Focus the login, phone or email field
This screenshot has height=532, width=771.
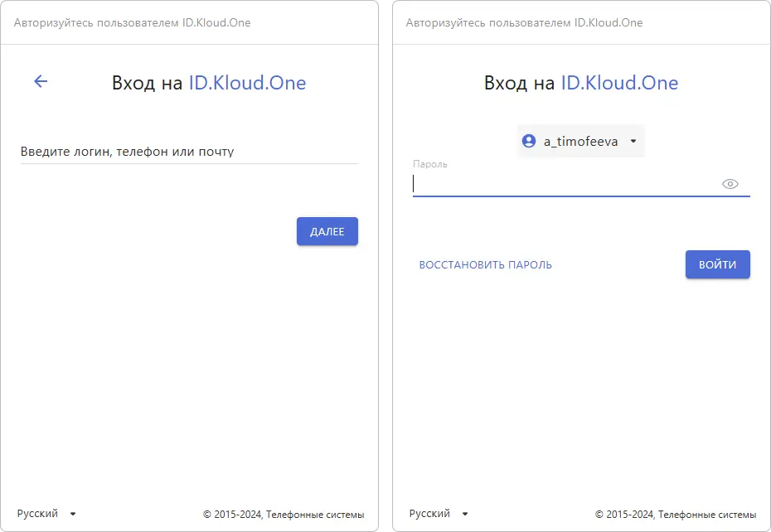[189, 152]
